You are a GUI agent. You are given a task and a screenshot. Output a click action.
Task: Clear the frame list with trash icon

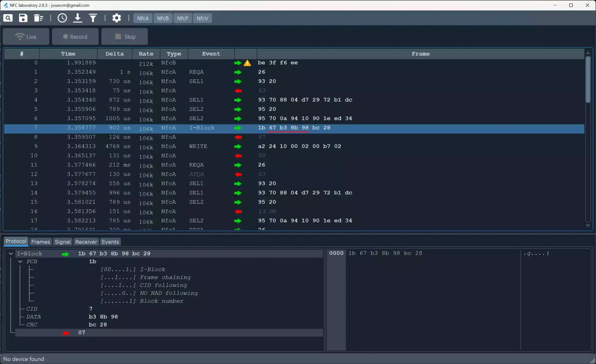tap(38, 18)
